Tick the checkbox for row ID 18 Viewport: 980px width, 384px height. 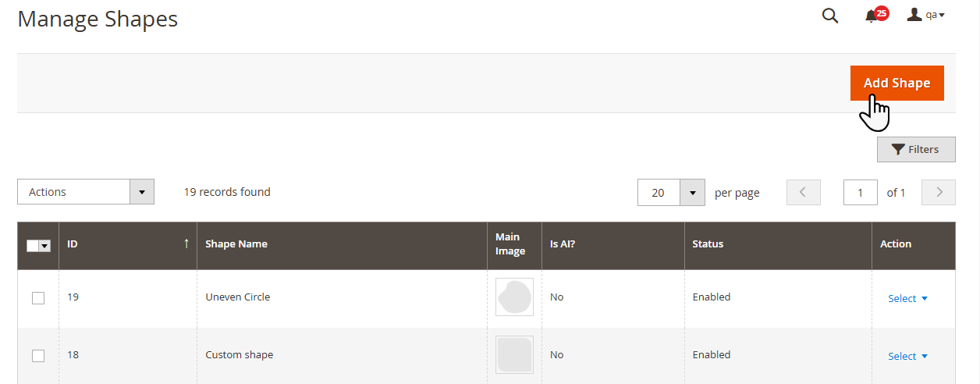[38, 356]
